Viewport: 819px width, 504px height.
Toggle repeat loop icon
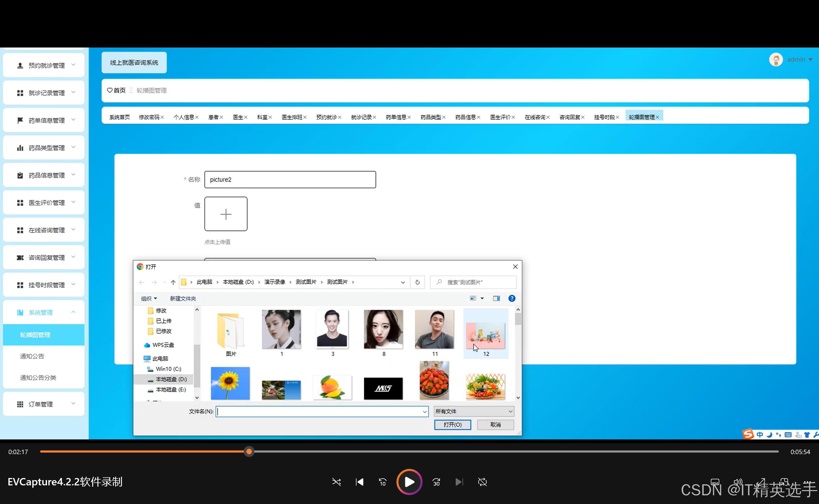coord(482,482)
